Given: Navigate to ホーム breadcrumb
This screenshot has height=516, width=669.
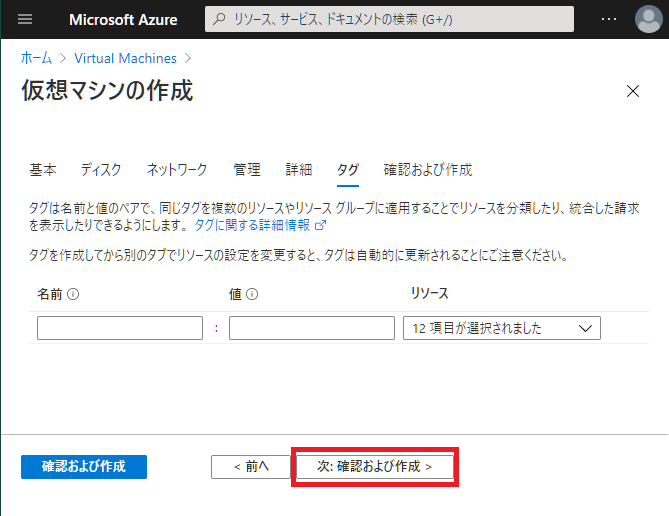Looking at the screenshot, I should tap(37, 59).
